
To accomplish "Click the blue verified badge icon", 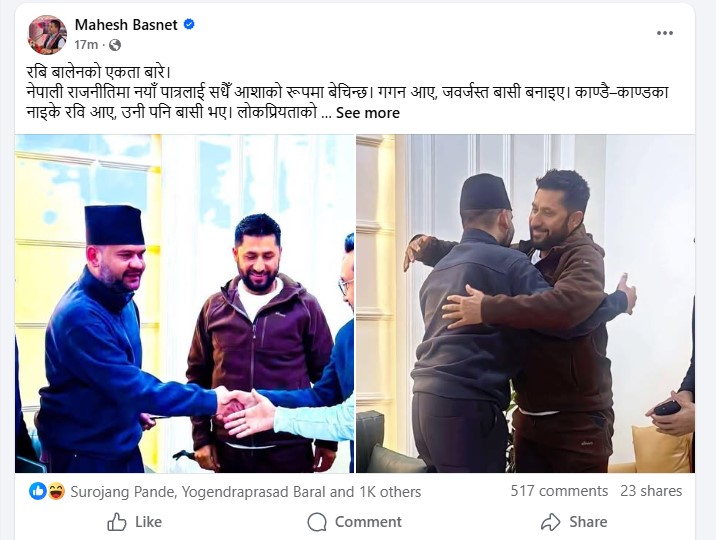I will point(189,24).
